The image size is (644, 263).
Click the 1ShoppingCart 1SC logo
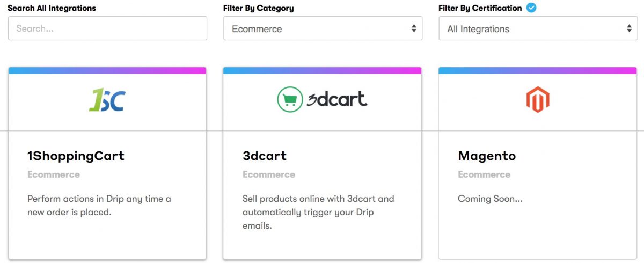click(x=106, y=100)
